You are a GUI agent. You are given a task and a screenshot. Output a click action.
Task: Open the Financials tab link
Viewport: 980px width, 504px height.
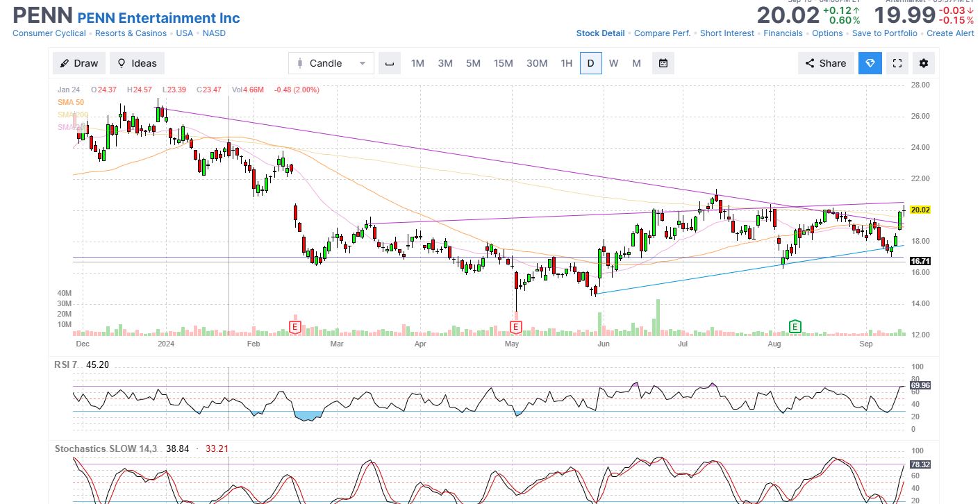783,33
